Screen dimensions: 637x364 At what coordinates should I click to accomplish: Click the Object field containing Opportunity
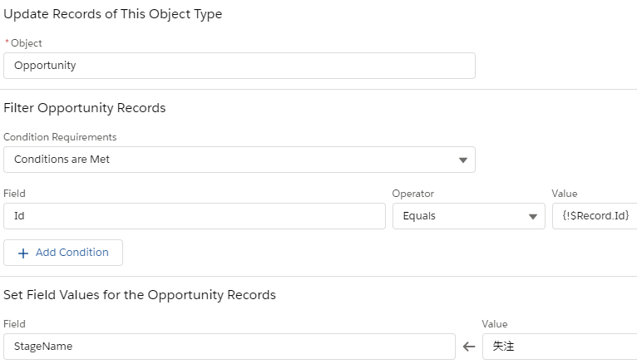239,66
